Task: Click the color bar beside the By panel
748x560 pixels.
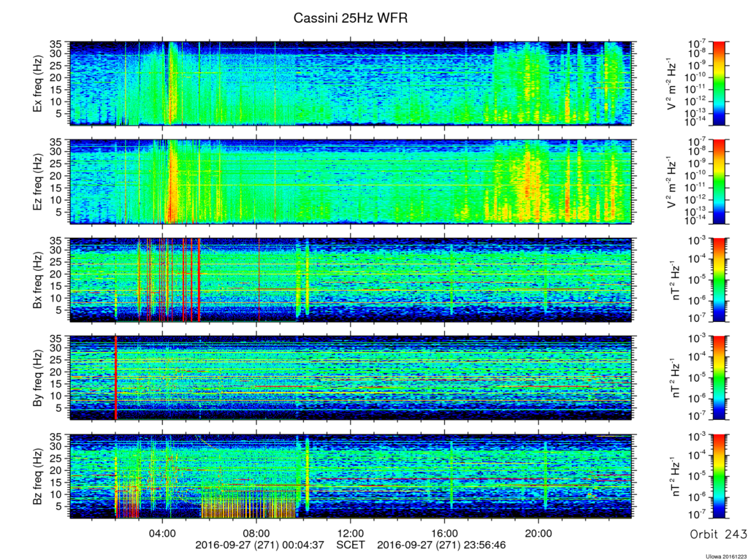Action: pos(719,377)
